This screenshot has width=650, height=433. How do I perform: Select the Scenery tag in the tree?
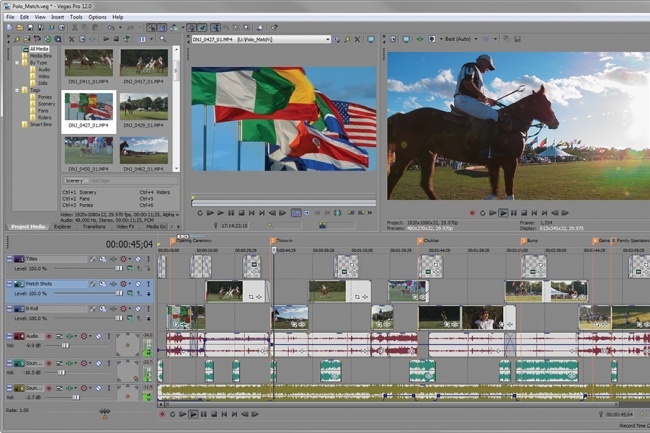click(46, 104)
